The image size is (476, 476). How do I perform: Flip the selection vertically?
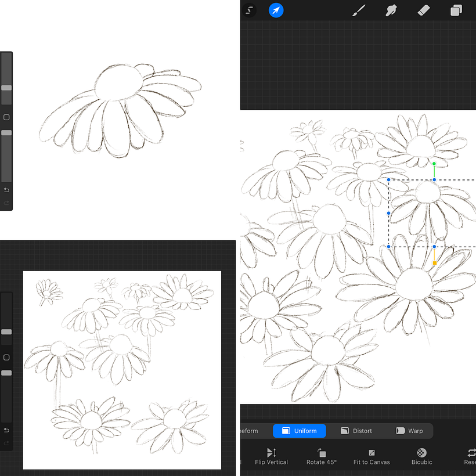(271, 456)
